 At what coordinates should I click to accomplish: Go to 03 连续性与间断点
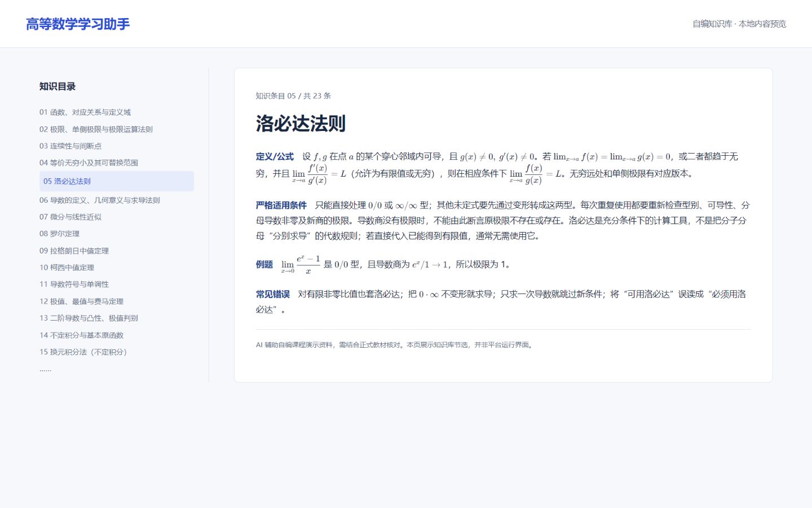(x=70, y=146)
